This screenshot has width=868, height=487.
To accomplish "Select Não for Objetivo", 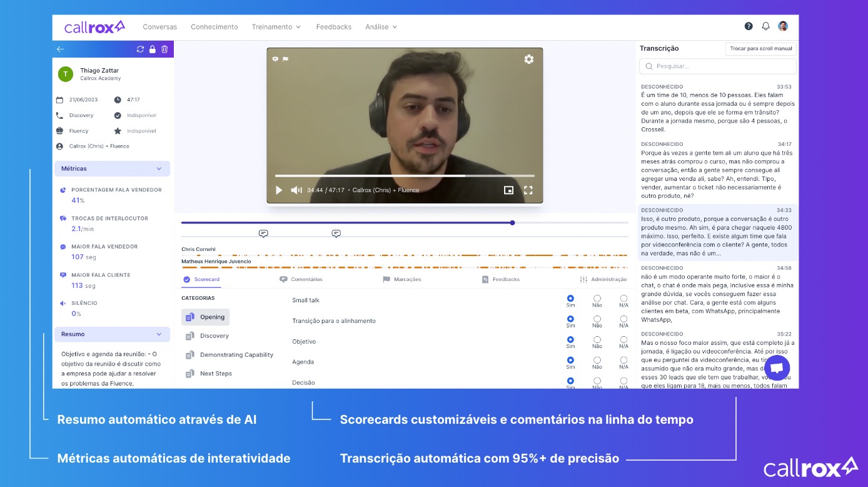I will [597, 340].
